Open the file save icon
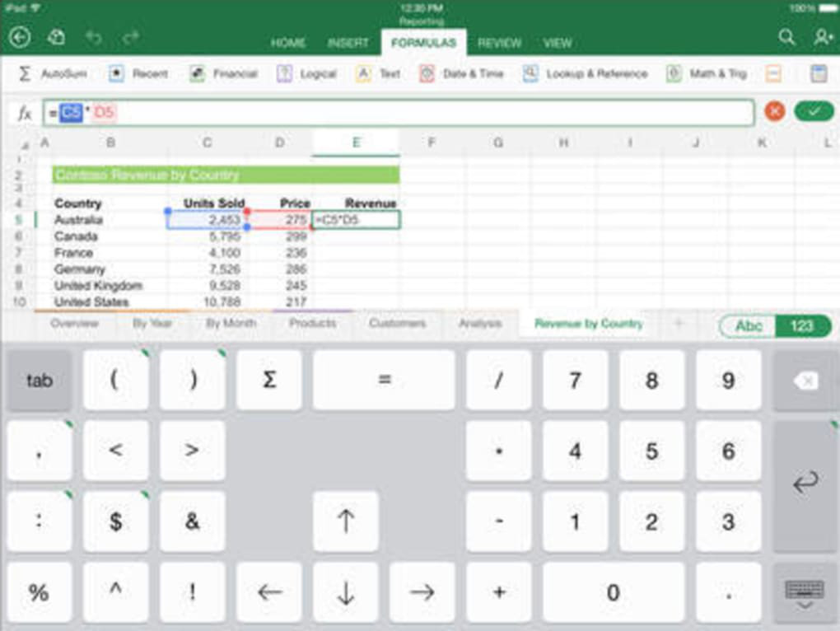The width and height of the screenshot is (840, 631). 56,38
